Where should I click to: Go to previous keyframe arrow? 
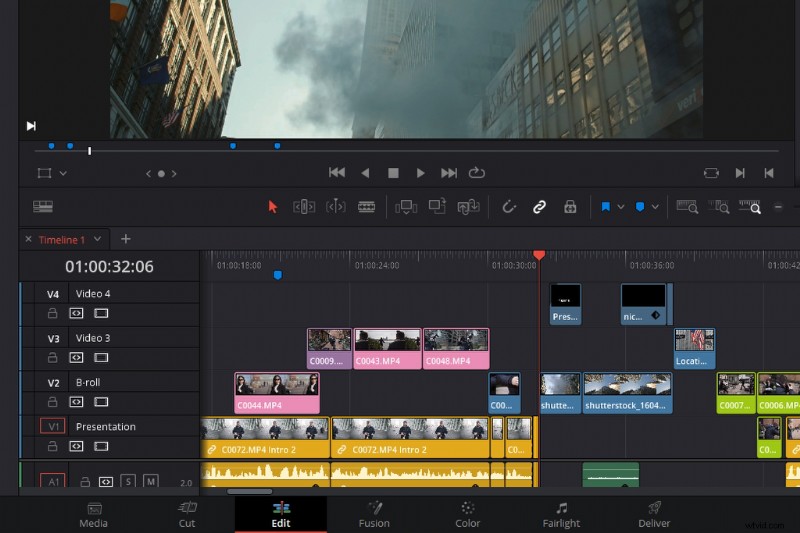click(x=148, y=173)
